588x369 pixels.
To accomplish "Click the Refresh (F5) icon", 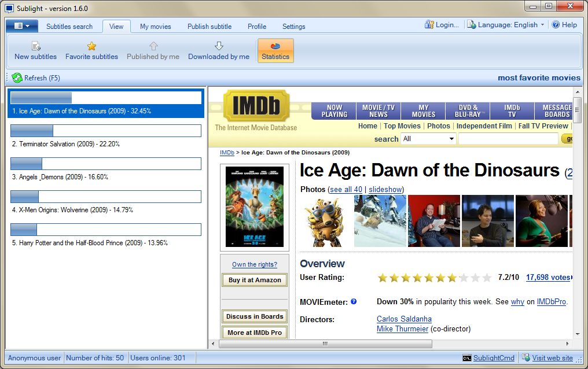I will (17, 78).
